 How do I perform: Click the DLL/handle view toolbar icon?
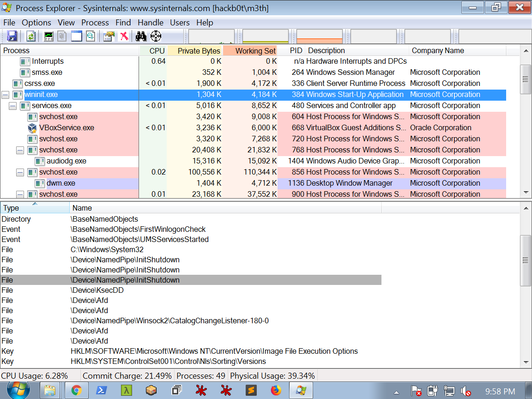point(91,36)
